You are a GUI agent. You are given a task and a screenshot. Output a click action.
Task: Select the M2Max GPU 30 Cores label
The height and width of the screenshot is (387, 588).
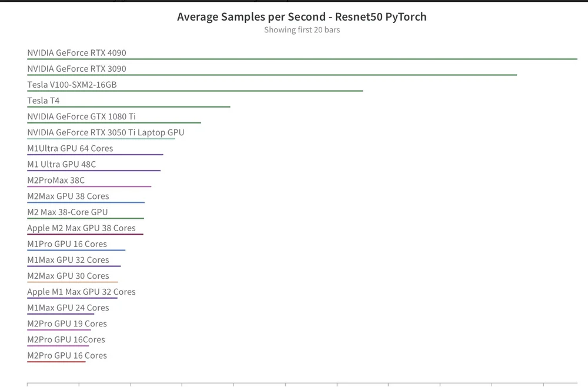point(68,276)
